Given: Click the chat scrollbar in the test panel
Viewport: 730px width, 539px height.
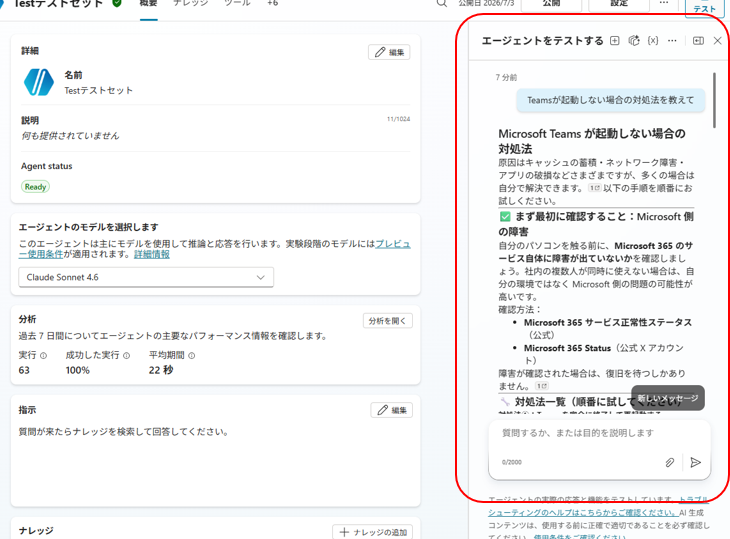Looking at the screenshot, I should [714, 100].
